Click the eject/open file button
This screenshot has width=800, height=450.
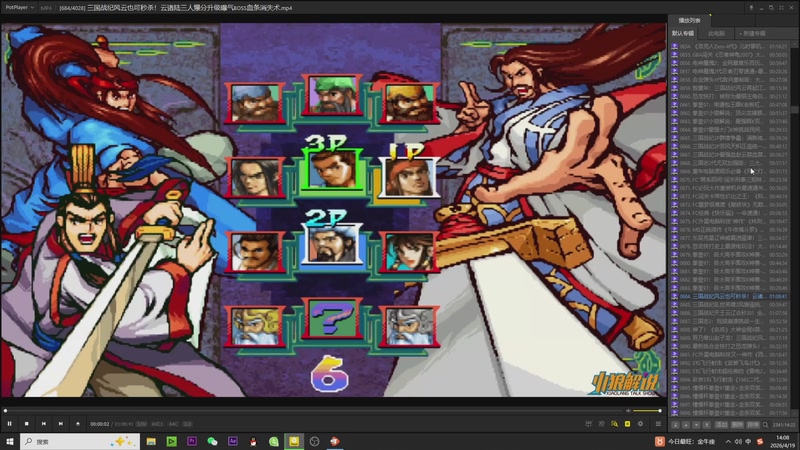click(x=78, y=423)
